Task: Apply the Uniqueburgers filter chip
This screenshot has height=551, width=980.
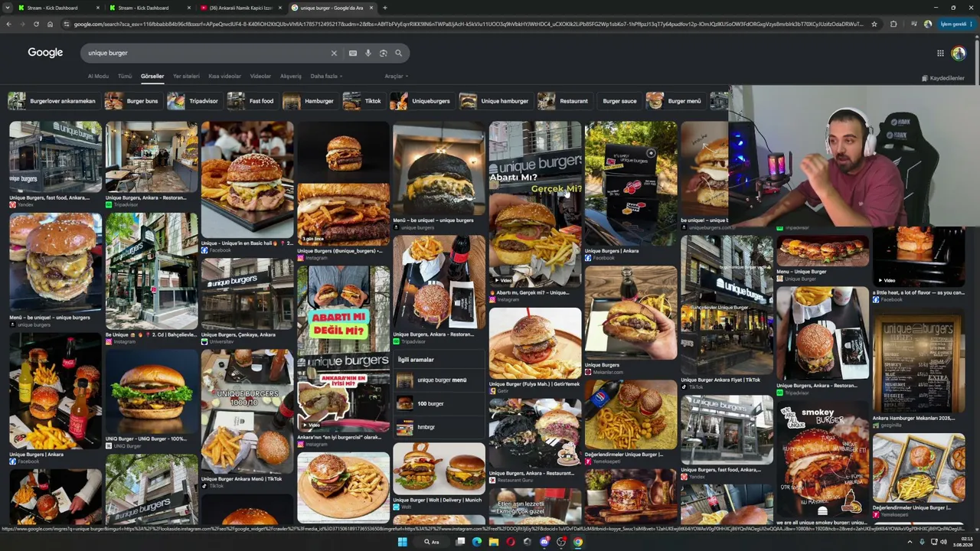Action: tap(421, 101)
